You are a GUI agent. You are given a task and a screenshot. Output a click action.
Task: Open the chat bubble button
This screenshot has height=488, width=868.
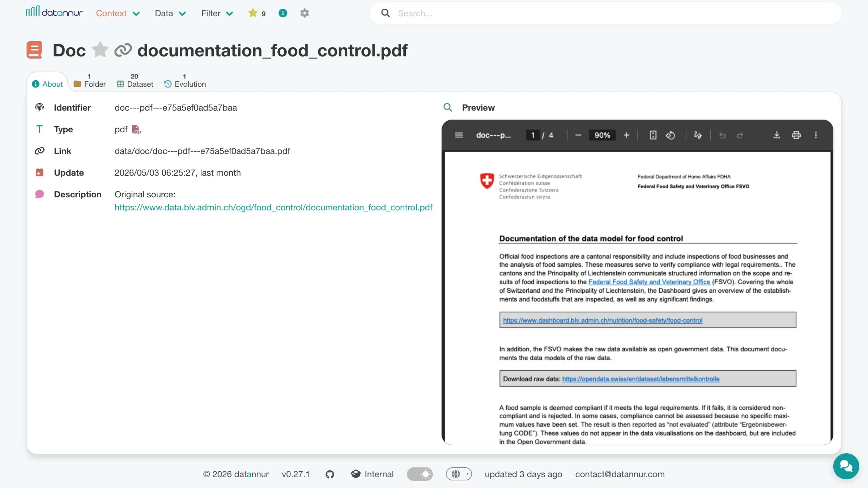pos(846,466)
